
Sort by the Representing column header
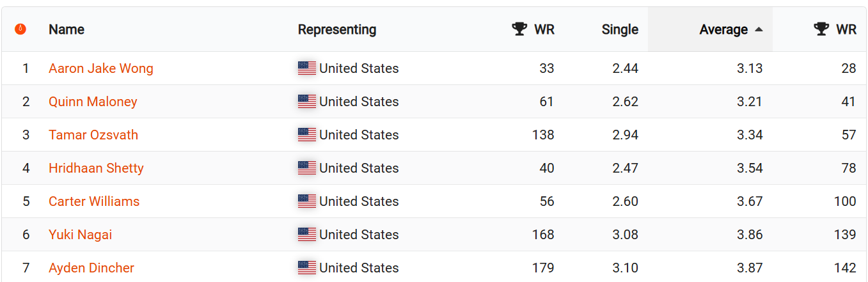click(x=337, y=29)
